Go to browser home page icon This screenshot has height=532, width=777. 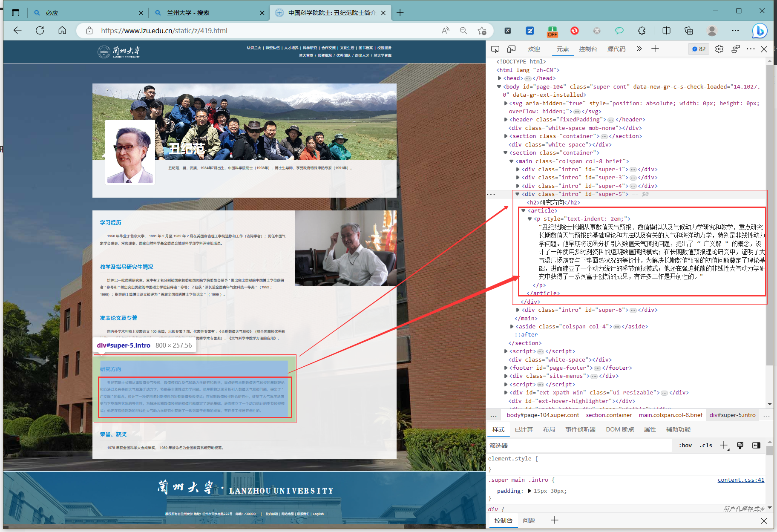click(62, 30)
